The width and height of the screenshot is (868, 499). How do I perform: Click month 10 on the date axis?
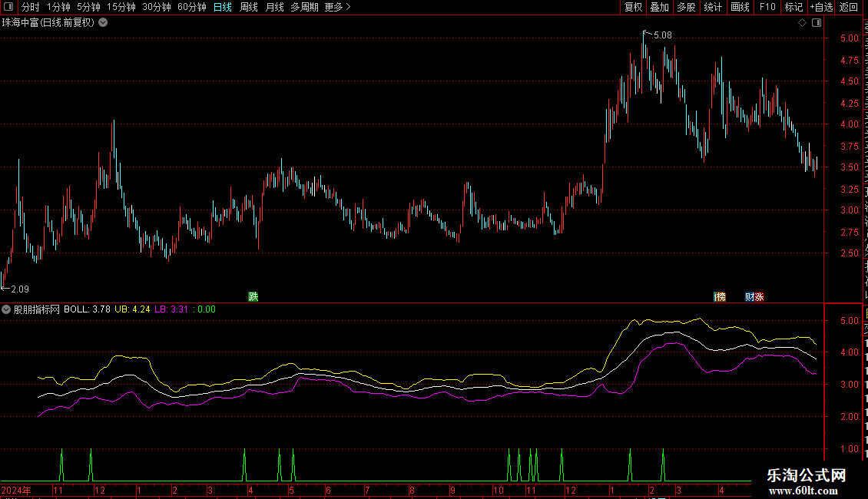499,491
